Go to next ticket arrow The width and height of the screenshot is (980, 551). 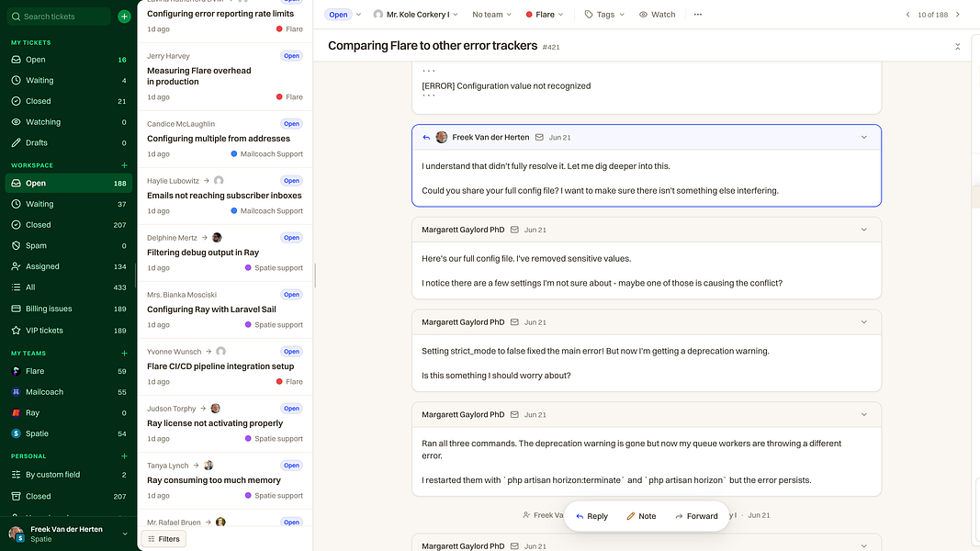[x=958, y=15]
